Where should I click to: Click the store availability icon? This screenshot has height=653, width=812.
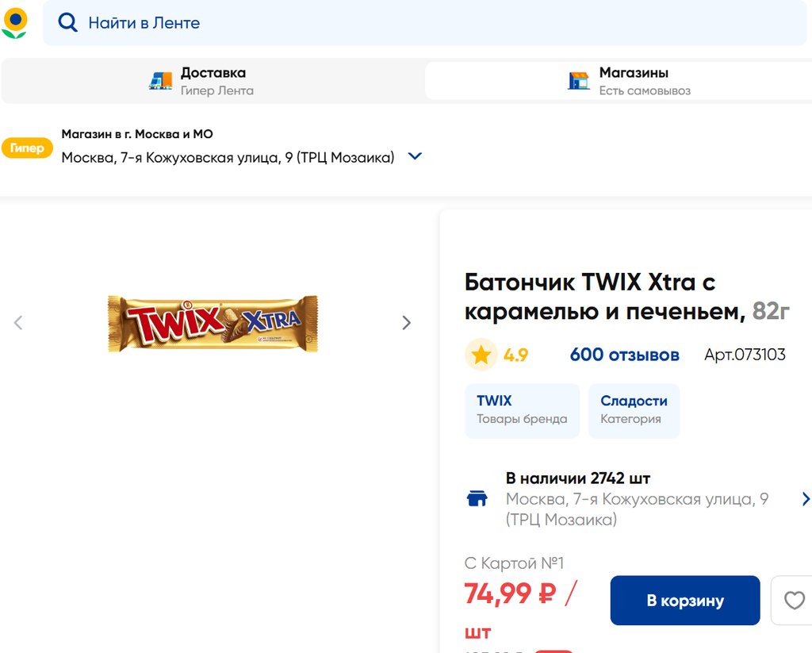click(x=477, y=499)
